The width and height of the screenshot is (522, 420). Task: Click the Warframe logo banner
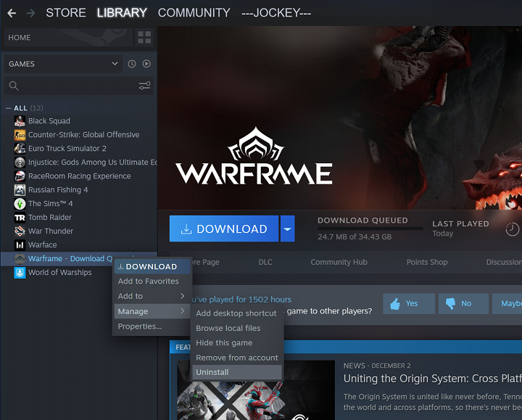254,156
